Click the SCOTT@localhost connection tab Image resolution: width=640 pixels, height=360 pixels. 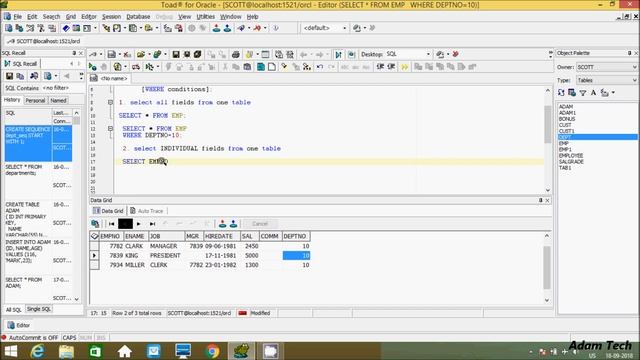(x=44, y=41)
